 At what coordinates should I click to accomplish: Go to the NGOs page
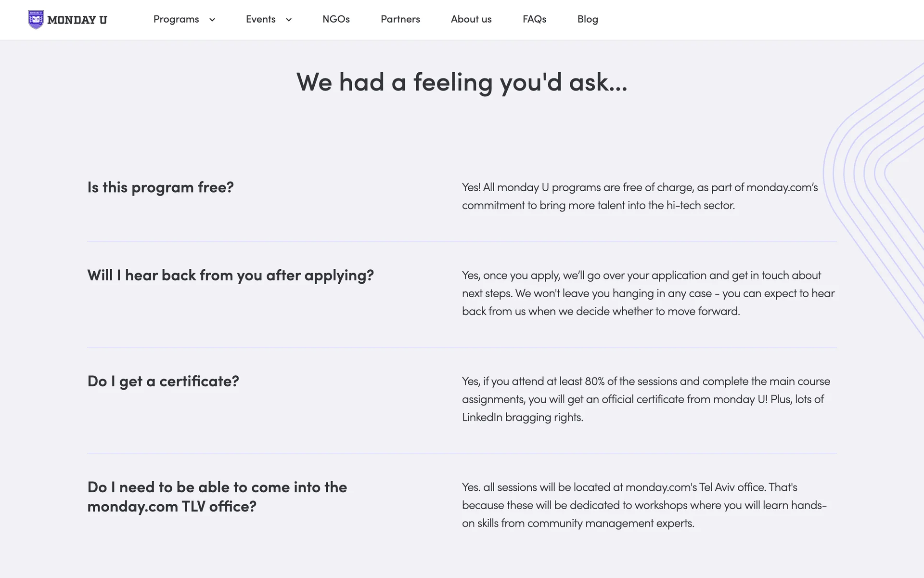[336, 19]
